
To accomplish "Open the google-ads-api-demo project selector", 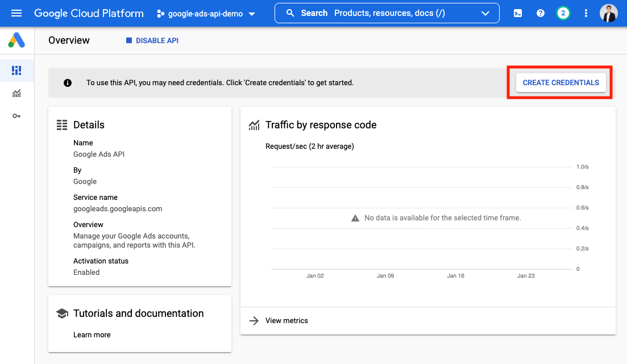I will (x=206, y=14).
